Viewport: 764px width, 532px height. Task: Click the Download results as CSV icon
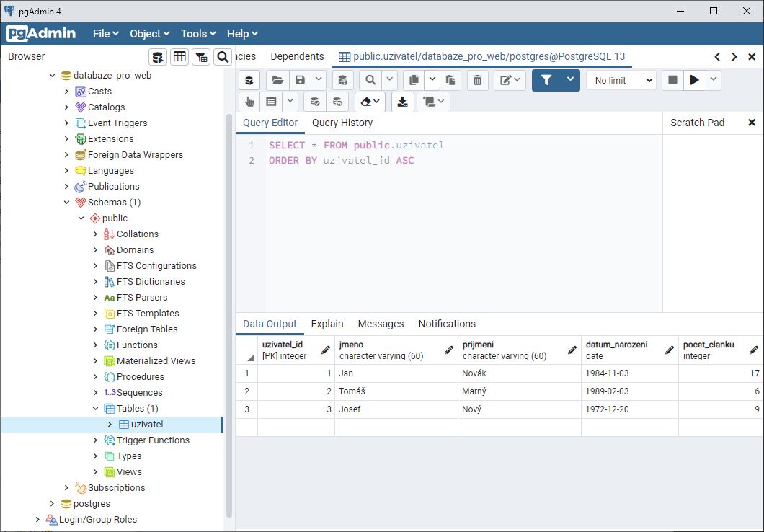point(403,102)
